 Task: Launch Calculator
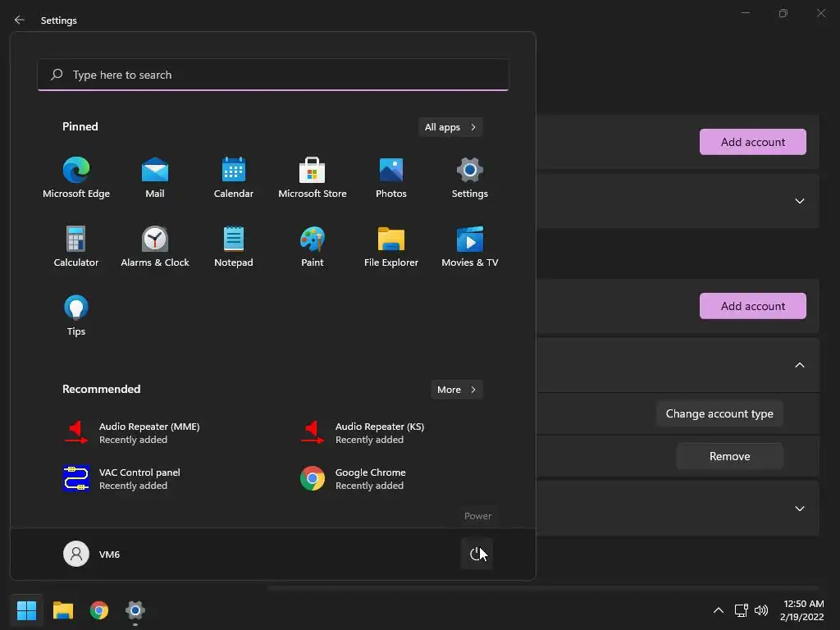pos(76,247)
